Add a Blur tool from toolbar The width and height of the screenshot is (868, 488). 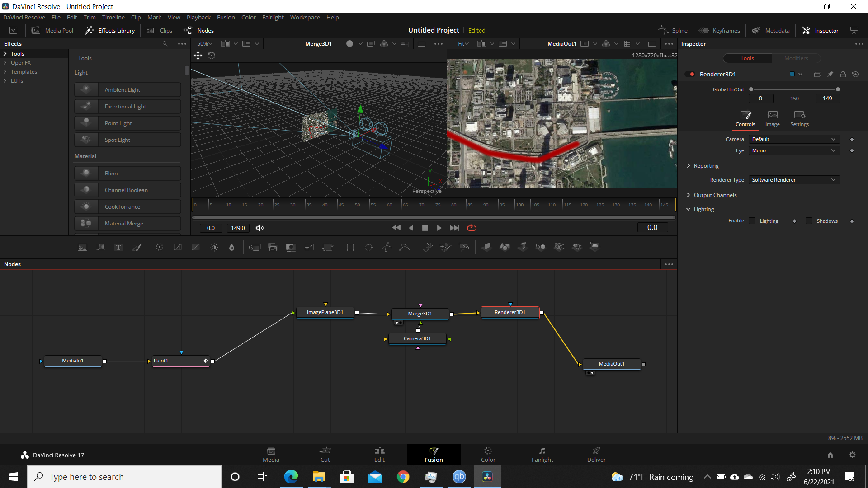pyautogui.click(x=232, y=247)
